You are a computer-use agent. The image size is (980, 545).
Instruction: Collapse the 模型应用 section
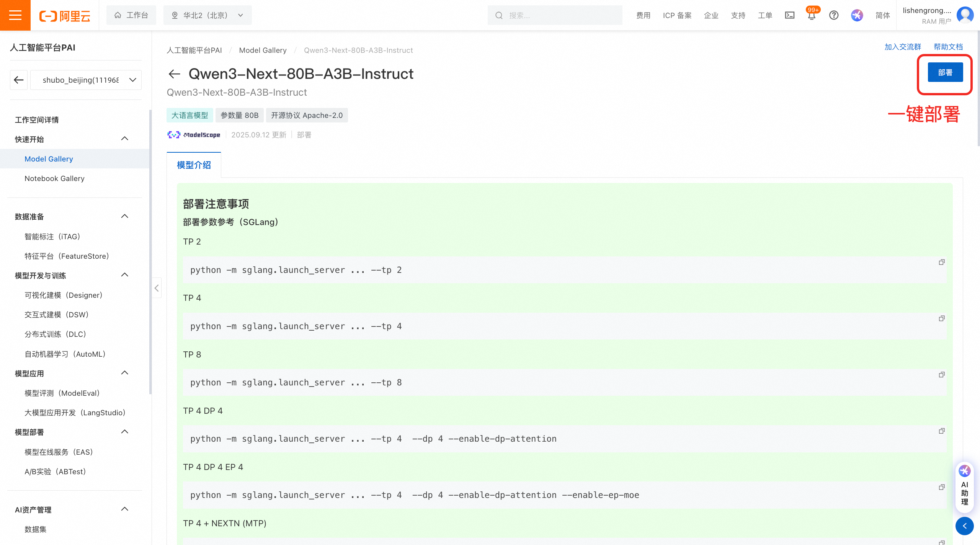pyautogui.click(x=125, y=373)
